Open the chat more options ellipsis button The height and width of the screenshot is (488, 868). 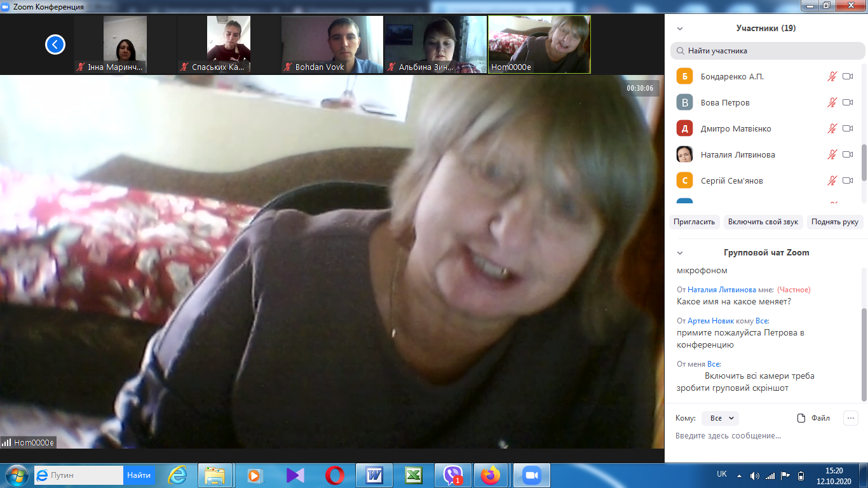coord(850,418)
